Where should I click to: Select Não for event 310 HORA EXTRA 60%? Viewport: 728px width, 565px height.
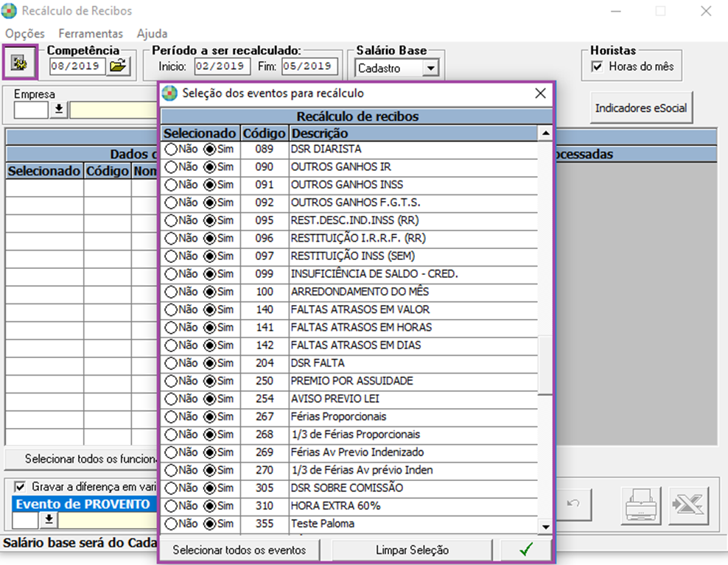click(171, 505)
